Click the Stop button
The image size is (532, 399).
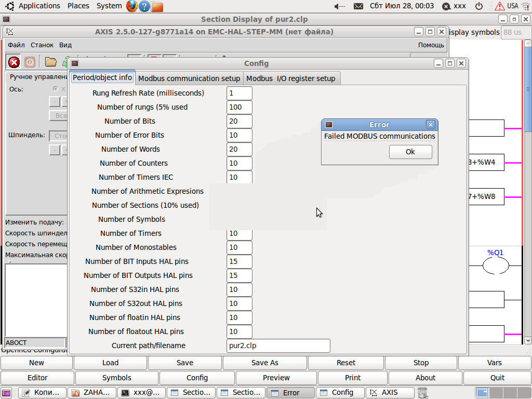[421, 363]
